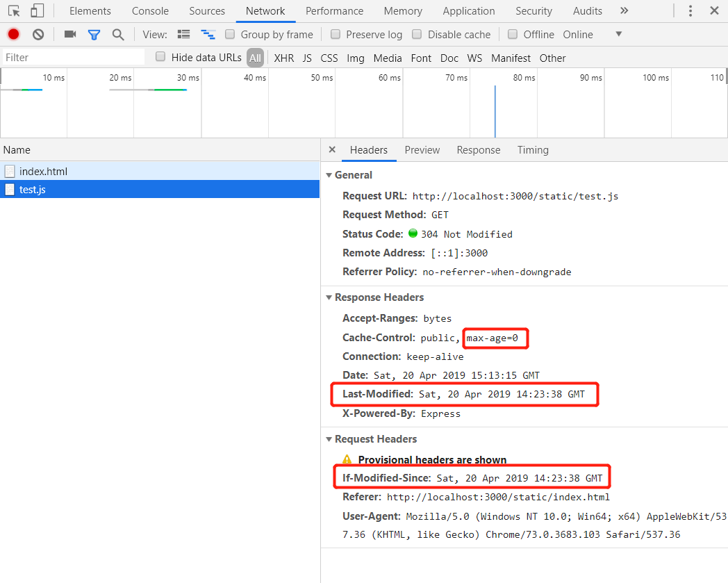Select the test.js request row
The image size is (728, 583).
pos(160,189)
